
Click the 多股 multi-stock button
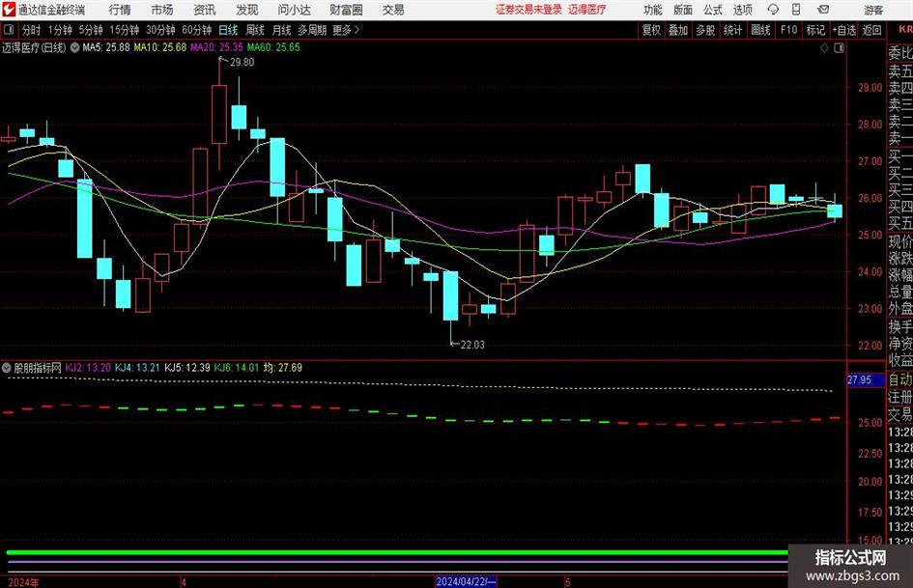pyautogui.click(x=705, y=30)
